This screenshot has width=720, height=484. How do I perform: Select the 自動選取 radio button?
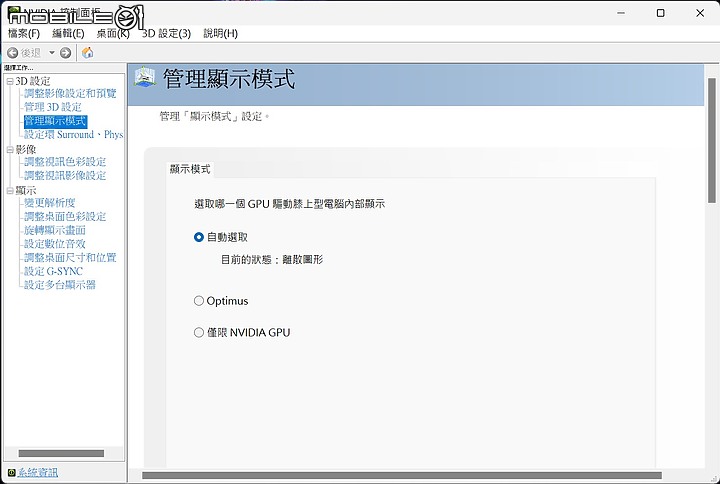199,237
